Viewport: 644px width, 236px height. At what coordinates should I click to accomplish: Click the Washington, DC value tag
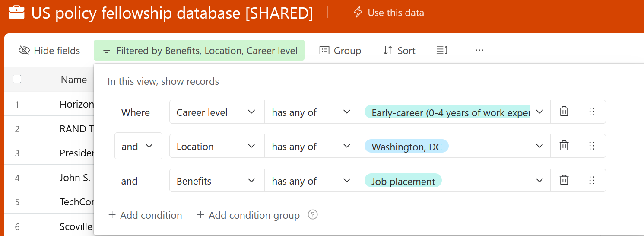[406, 147]
